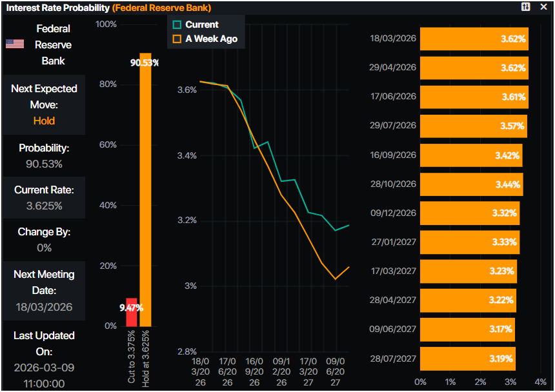Viewport: 555px width, 392px height.
Task: Select the 28/10/2026 bar showing 3.44%
Action: point(471,184)
